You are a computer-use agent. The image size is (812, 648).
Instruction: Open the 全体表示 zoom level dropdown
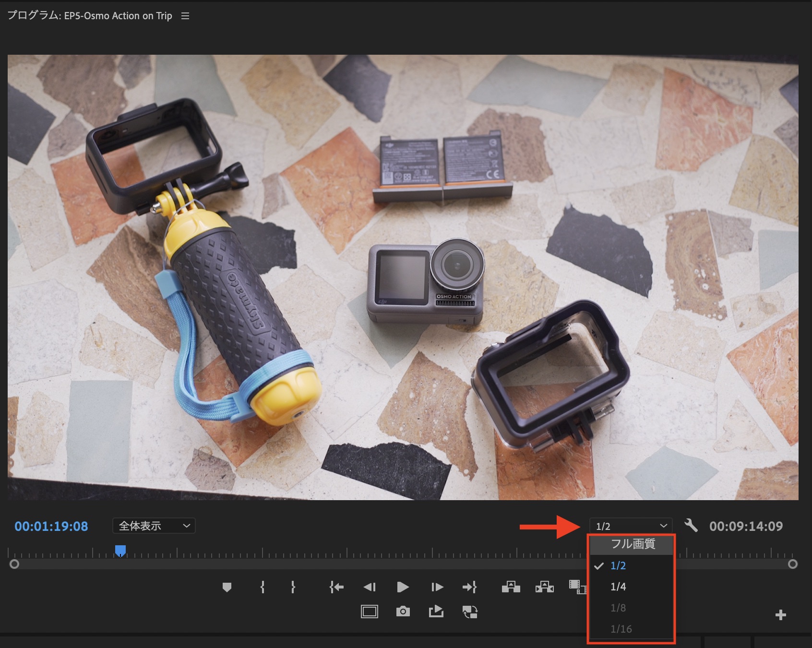tap(154, 526)
